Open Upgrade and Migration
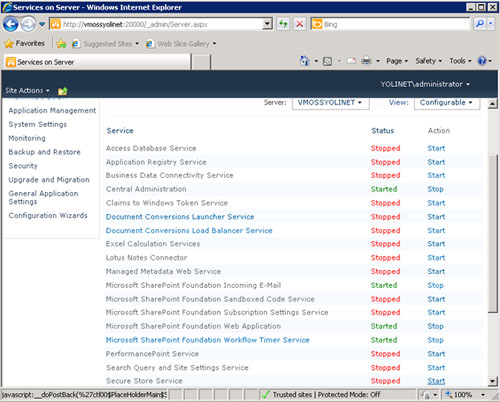 point(49,180)
